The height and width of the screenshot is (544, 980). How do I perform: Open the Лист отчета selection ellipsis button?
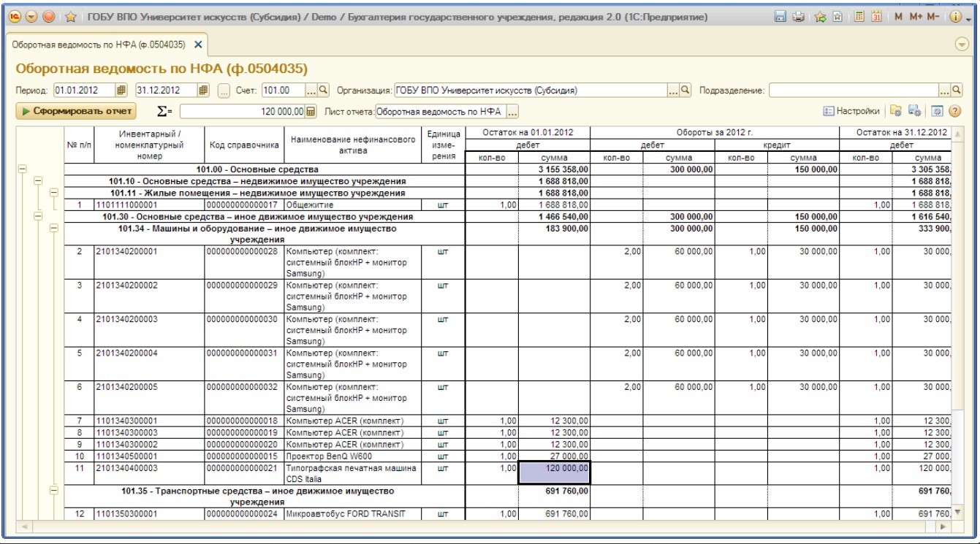click(x=512, y=112)
